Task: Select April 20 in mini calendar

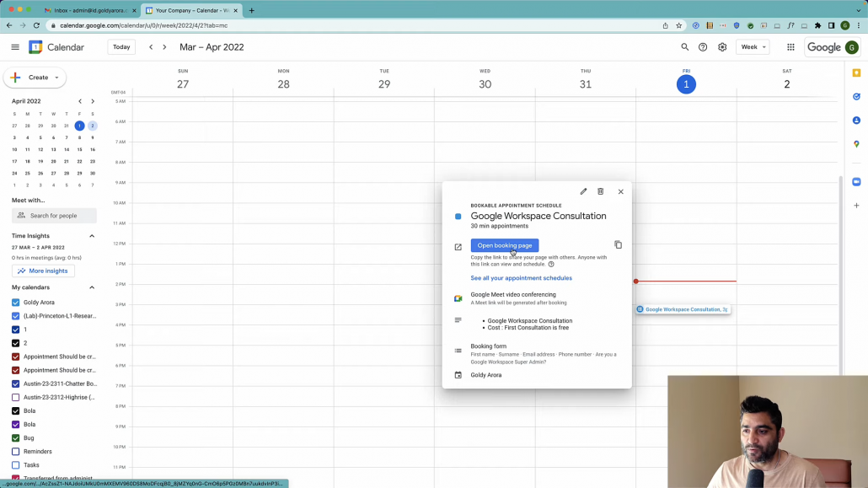Action: (53, 161)
